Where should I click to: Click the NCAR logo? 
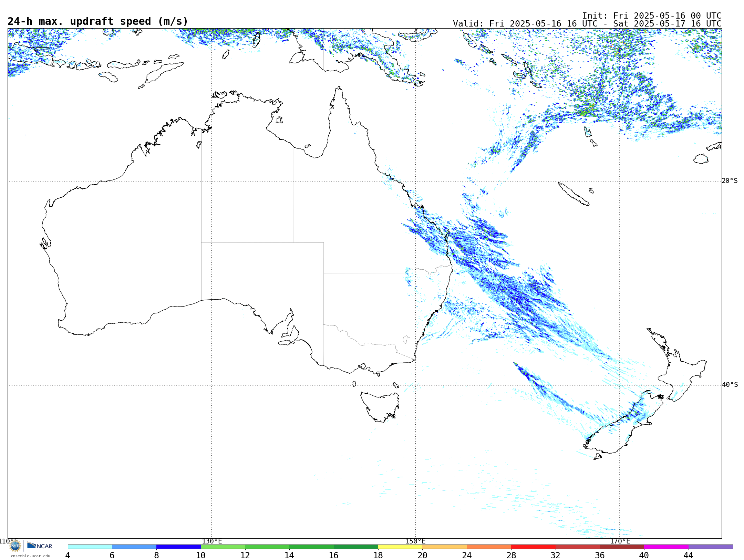point(40,546)
